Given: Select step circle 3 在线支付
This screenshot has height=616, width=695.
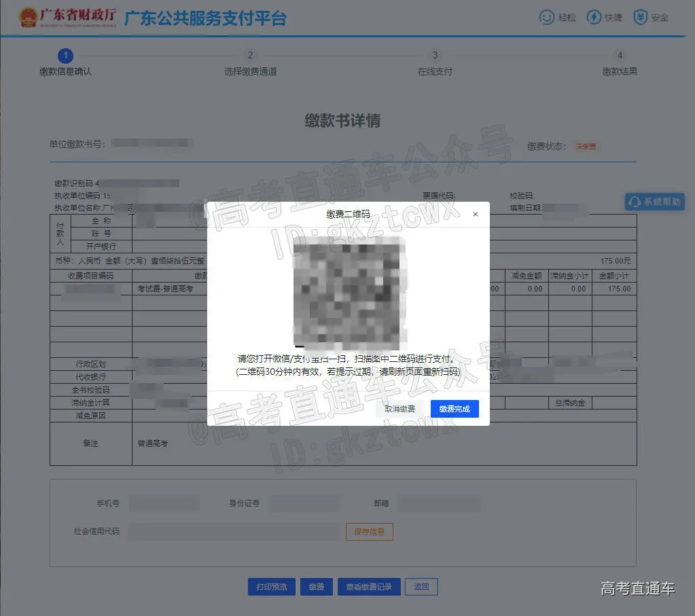Looking at the screenshot, I should pos(435,56).
